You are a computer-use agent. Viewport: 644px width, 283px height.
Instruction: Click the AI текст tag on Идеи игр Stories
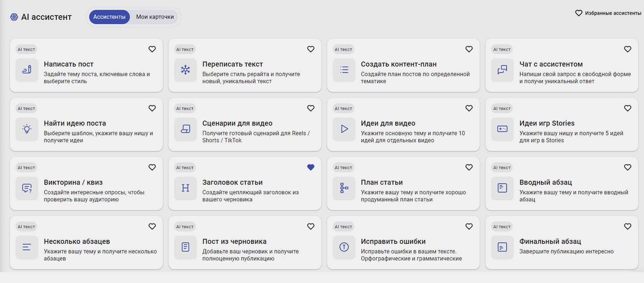click(x=502, y=108)
